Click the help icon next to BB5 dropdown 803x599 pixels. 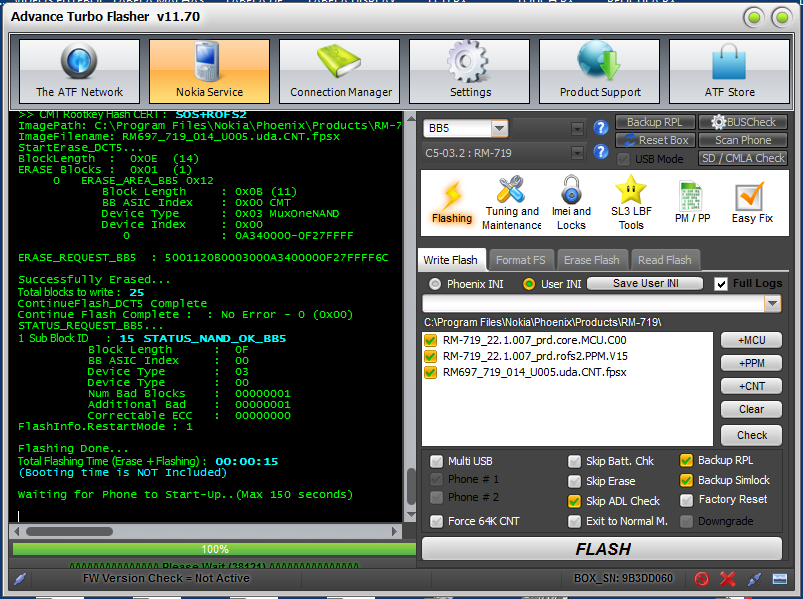tap(601, 127)
